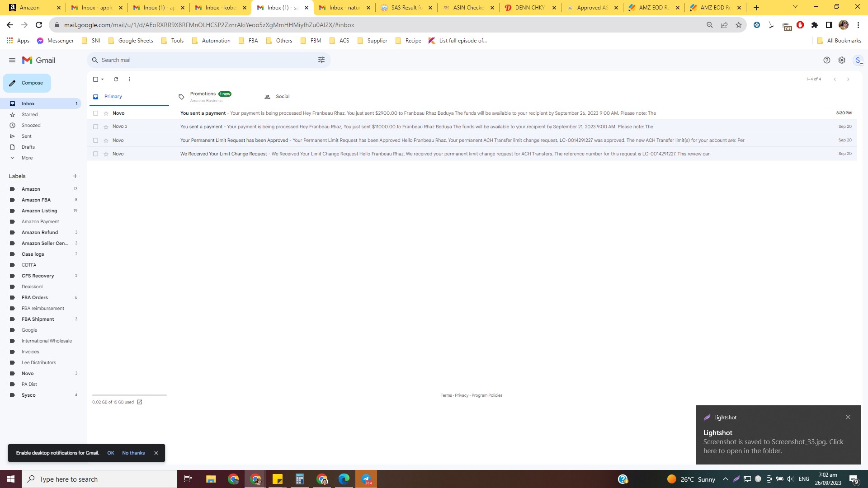The height and width of the screenshot is (488, 868).
Task: Select the Limit Request Approved email checkbox
Action: (x=95, y=141)
